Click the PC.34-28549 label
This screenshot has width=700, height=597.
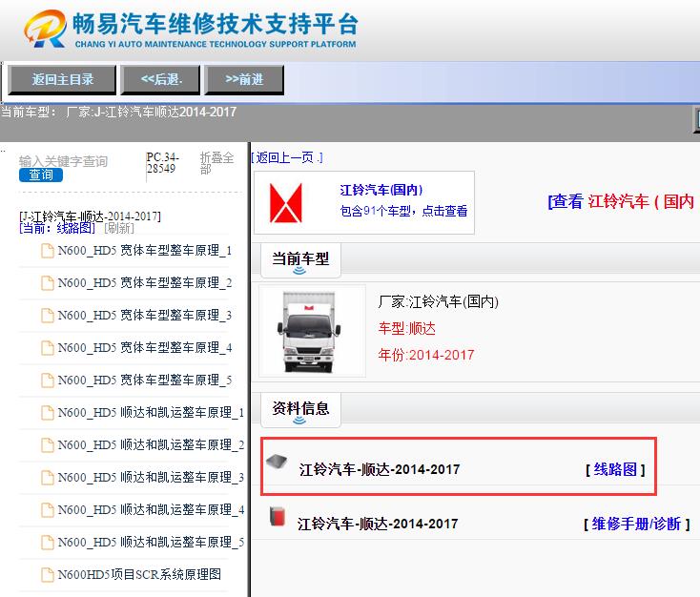(162, 163)
